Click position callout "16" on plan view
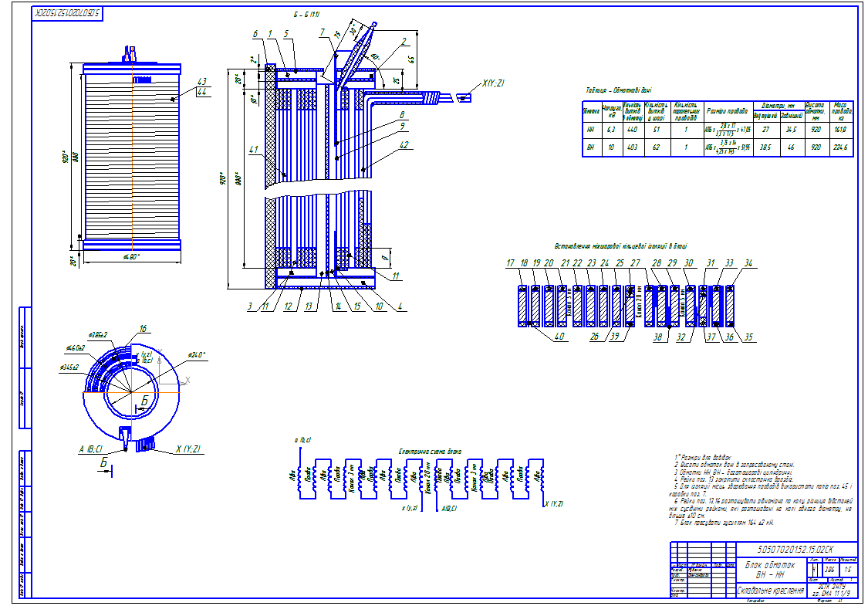The height and width of the screenshot is (606, 868). pos(143,329)
